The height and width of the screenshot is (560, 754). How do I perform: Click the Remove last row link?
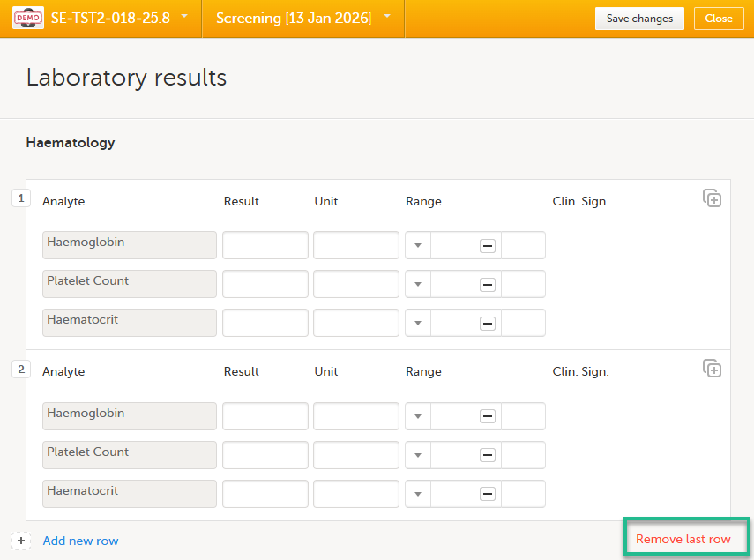click(683, 539)
